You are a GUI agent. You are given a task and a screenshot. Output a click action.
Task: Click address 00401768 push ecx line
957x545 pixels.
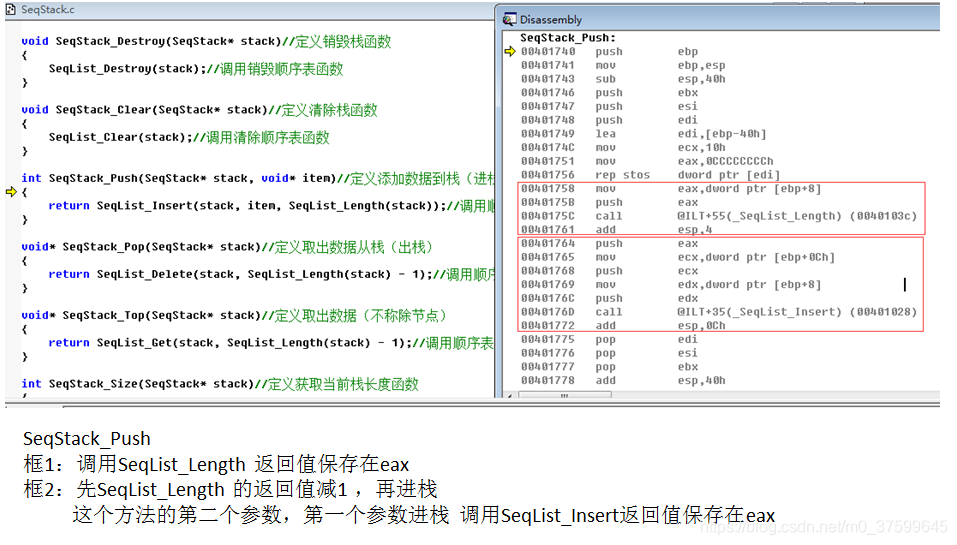pos(610,271)
